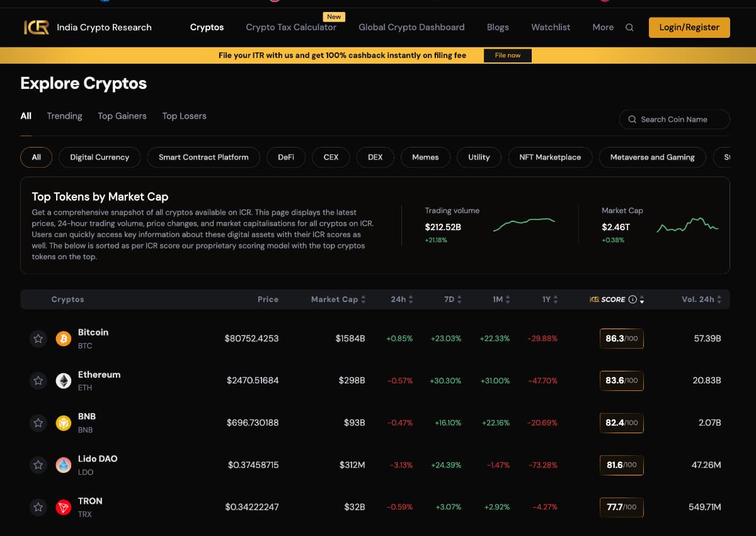Click TRON's 77.7/100 score badge

click(622, 507)
